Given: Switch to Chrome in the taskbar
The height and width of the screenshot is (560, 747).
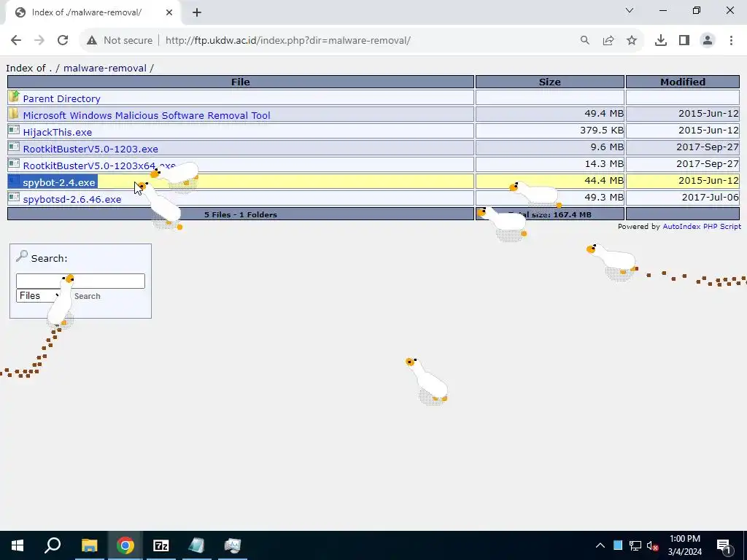Looking at the screenshot, I should (125, 545).
